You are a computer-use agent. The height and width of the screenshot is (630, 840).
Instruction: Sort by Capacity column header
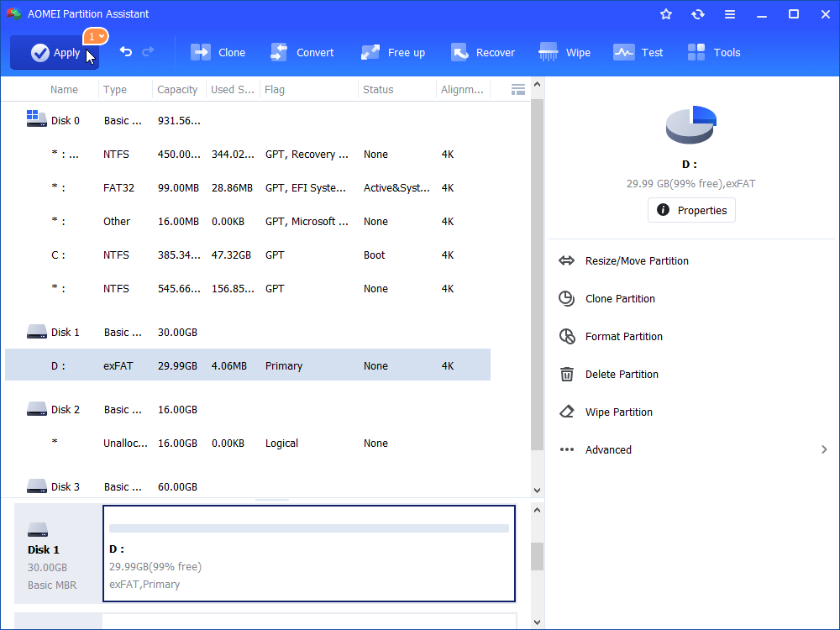coord(177,90)
